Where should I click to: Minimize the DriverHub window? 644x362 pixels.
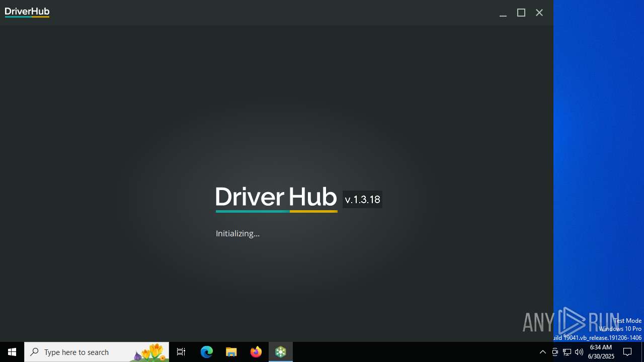tap(503, 13)
